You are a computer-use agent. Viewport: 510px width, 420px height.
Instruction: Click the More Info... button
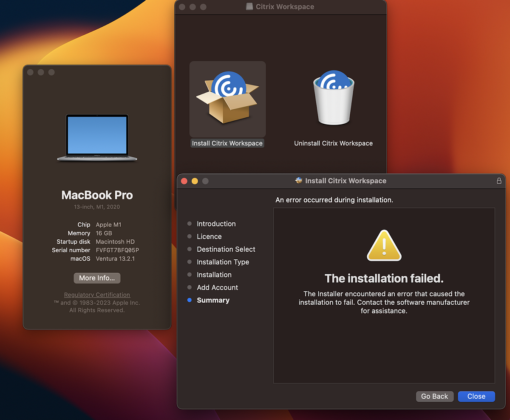[x=97, y=278]
